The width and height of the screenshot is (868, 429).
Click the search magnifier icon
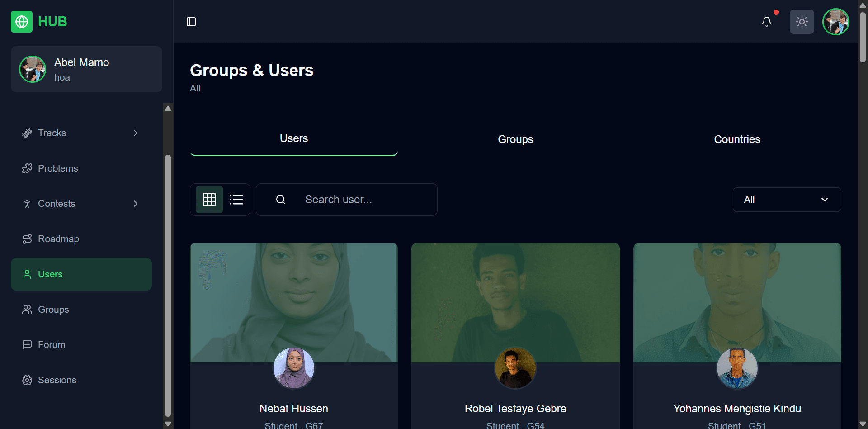click(x=281, y=200)
